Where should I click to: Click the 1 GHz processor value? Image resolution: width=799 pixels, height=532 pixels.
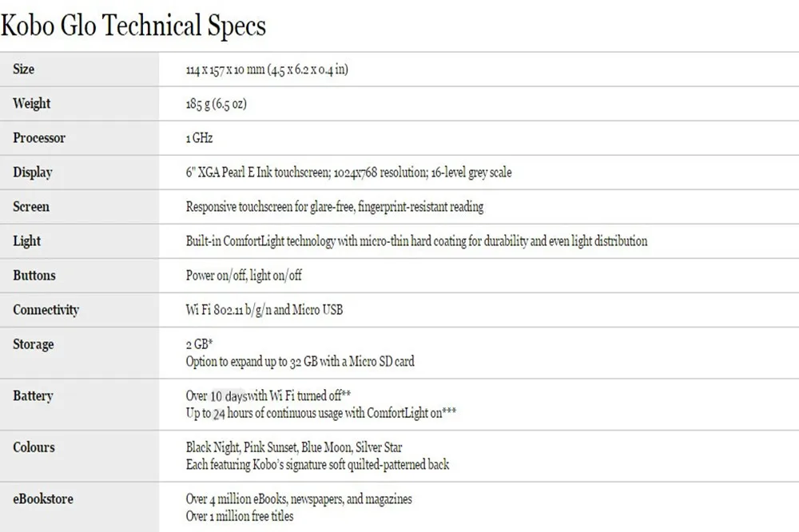click(199, 138)
